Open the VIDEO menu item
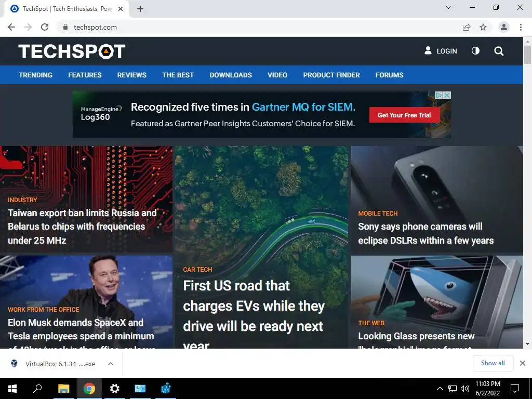532x399 pixels. click(x=277, y=75)
